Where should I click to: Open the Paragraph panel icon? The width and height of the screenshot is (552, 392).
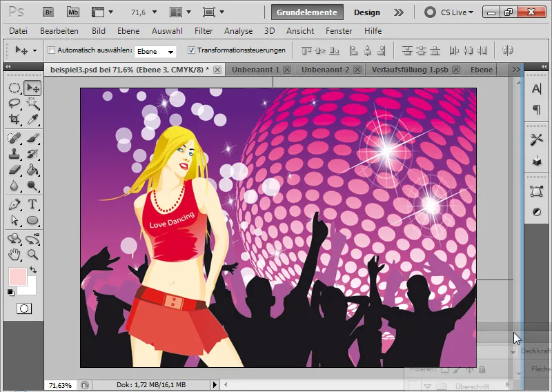pyautogui.click(x=536, y=110)
